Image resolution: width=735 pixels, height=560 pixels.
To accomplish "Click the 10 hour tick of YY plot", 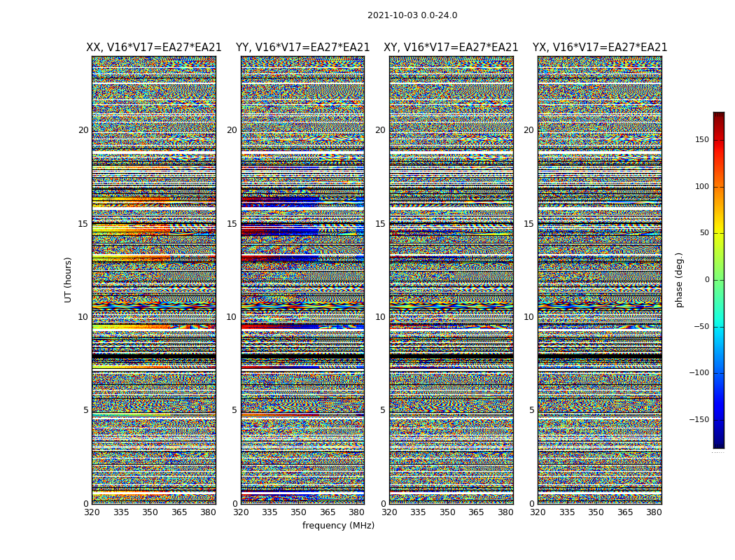I will pos(232,317).
